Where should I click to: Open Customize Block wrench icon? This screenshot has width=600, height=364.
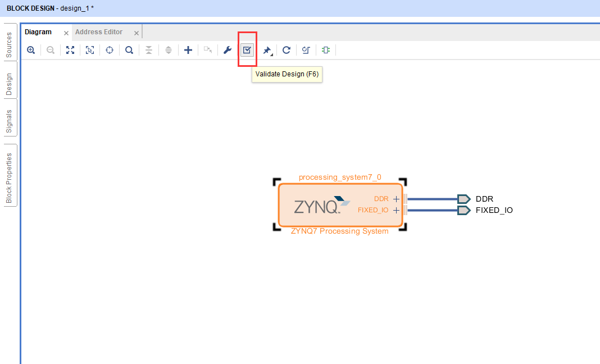click(228, 50)
